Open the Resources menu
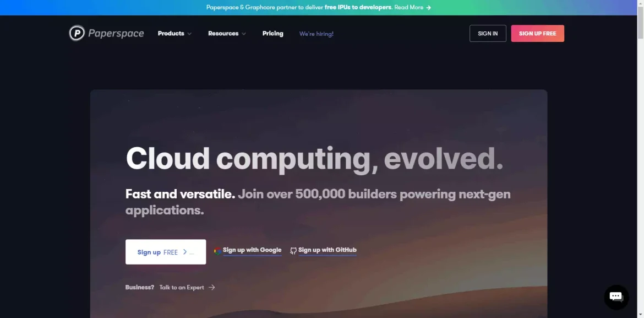 pyautogui.click(x=227, y=33)
